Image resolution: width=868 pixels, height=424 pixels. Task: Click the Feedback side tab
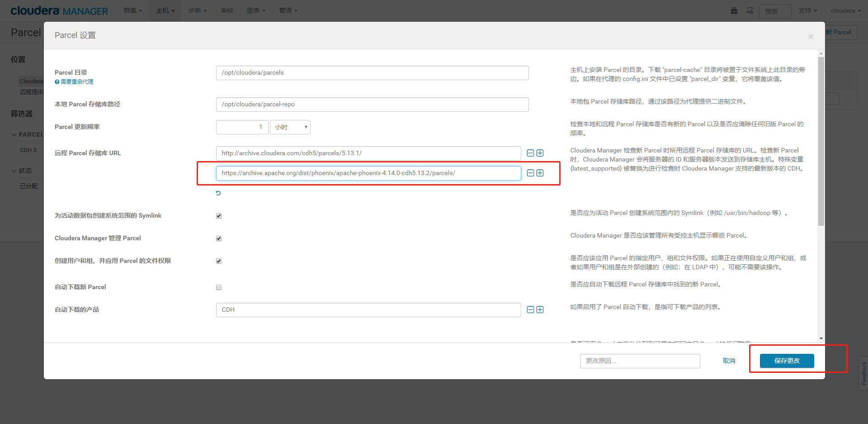[x=863, y=373]
